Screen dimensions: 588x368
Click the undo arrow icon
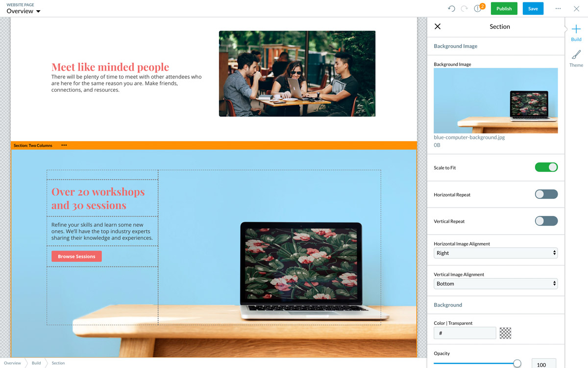(451, 9)
